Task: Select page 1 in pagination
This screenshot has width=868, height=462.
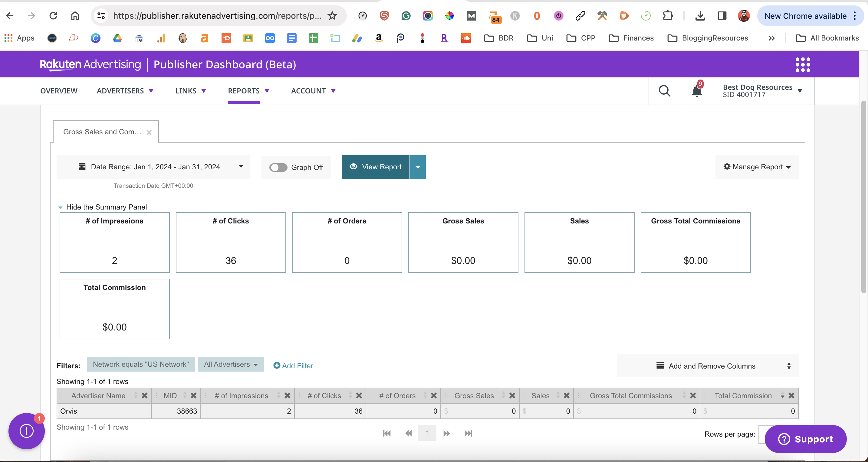Action: click(427, 433)
